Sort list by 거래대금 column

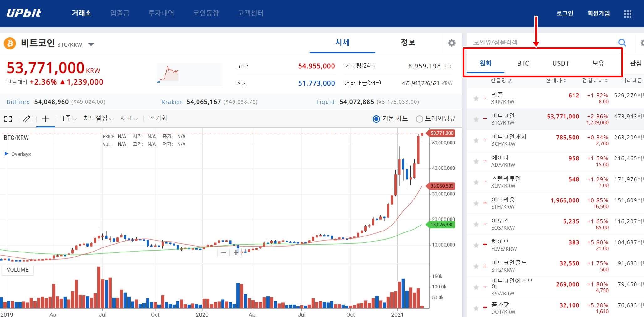click(x=632, y=81)
